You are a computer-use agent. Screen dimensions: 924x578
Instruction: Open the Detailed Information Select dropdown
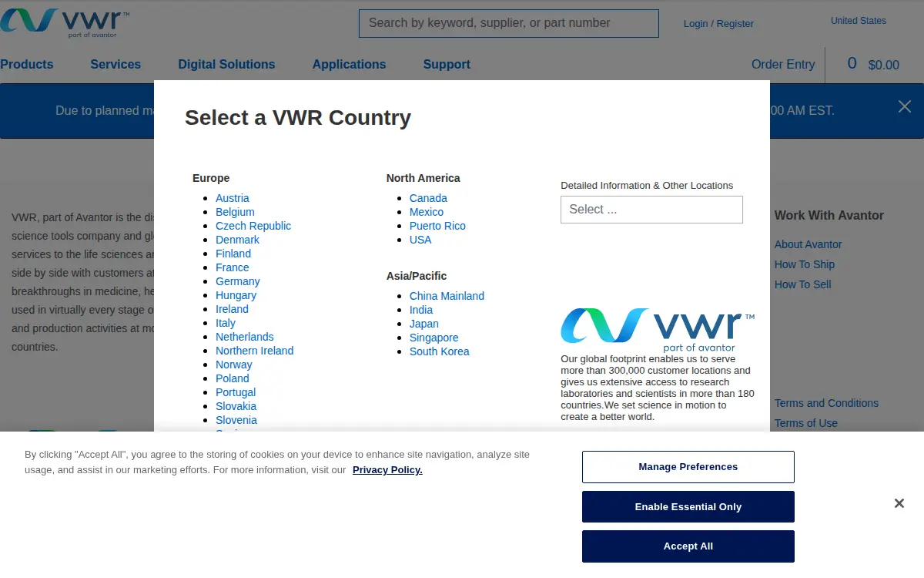(651, 210)
